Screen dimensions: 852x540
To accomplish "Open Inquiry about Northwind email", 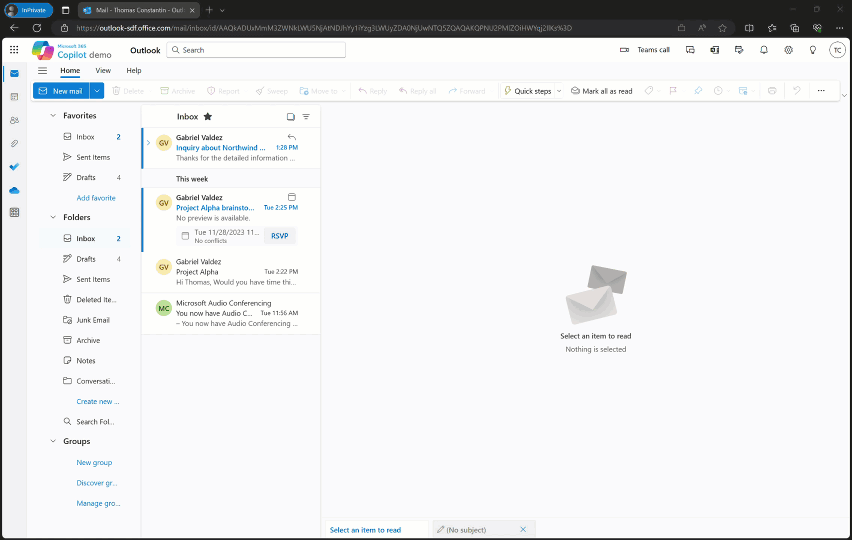I will tap(231, 148).
